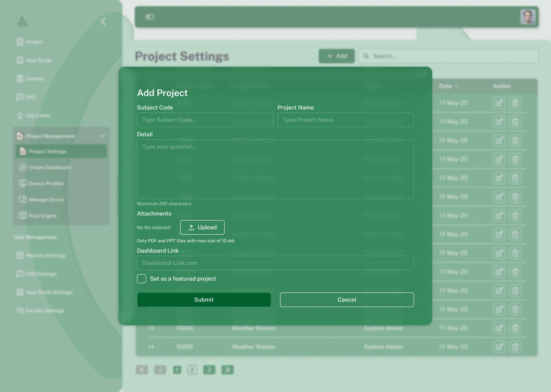Click the Search box on Project Settings
The width and height of the screenshot is (551, 392).
[448, 56]
